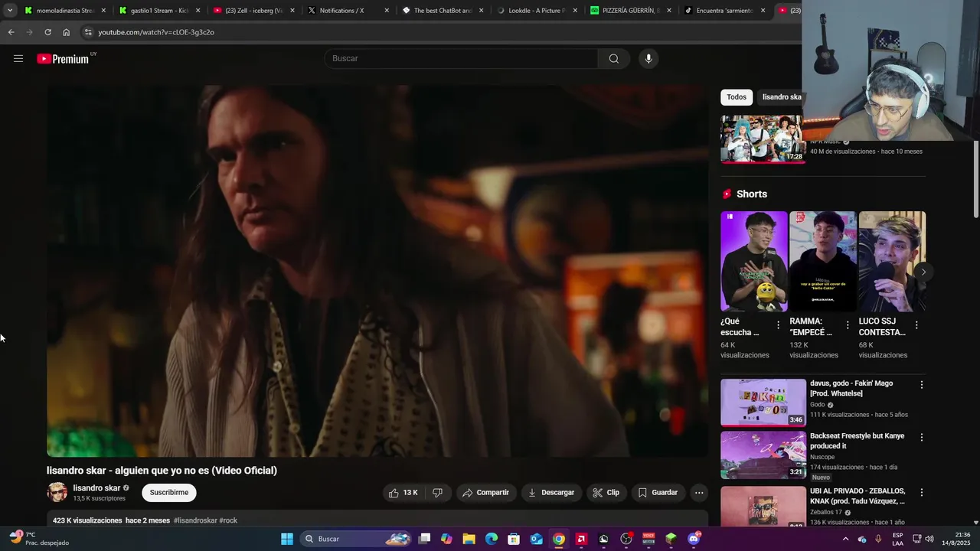The image size is (980, 551).
Task: Click the search magnifier button
Action: tap(613, 59)
